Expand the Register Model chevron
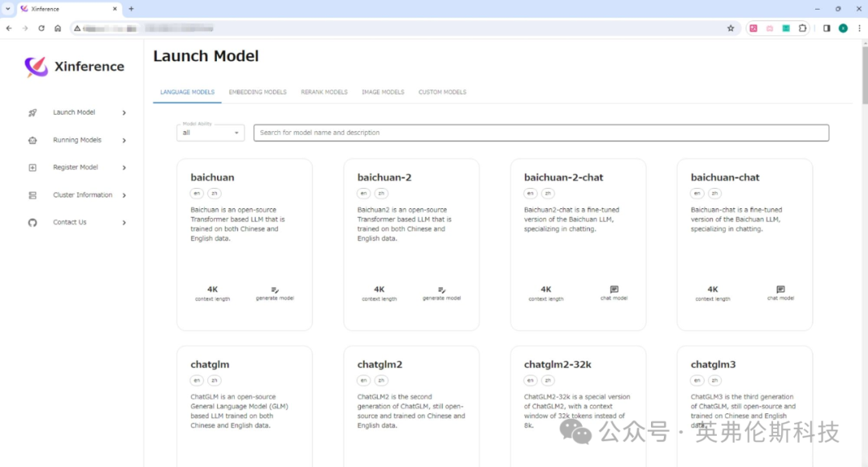 [x=124, y=168]
